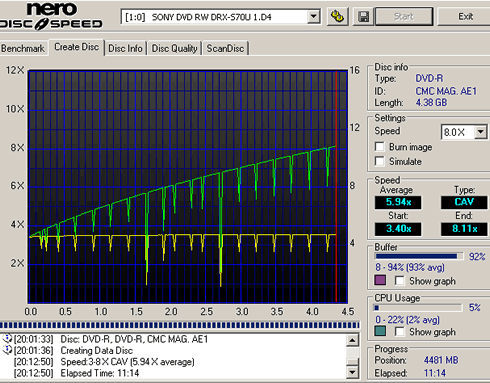Click the Nero Disc Speed logo
490x383 pixels.
click(51, 16)
